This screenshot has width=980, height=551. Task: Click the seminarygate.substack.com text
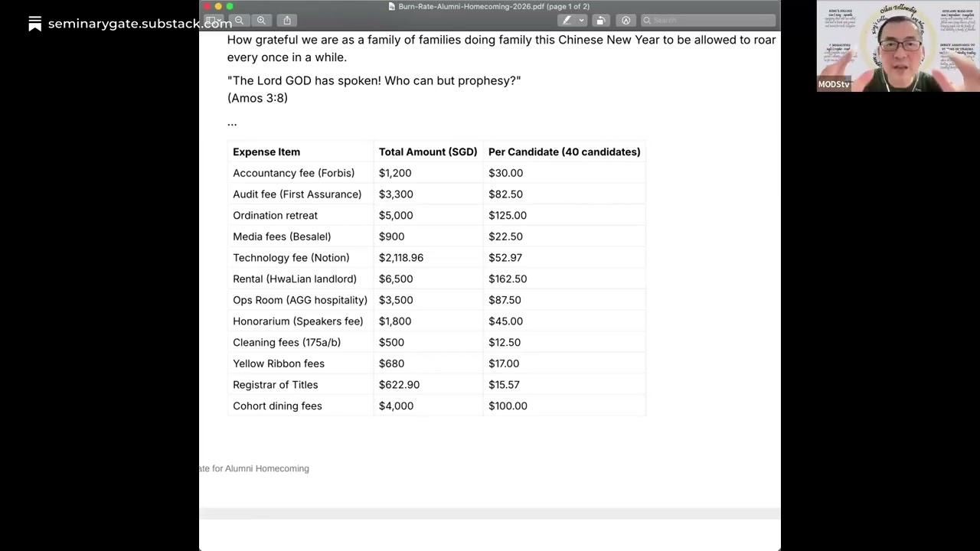pyautogui.click(x=139, y=24)
